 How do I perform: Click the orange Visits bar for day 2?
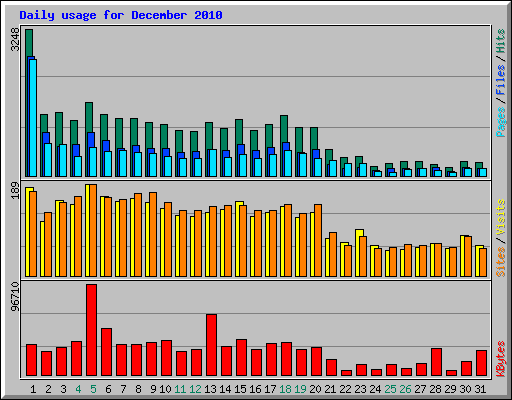(48, 244)
